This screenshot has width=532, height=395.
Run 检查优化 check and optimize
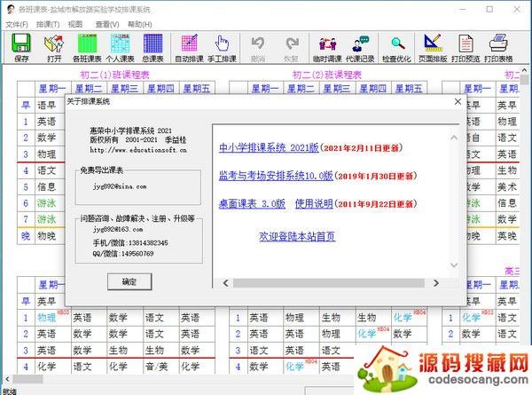pos(396,48)
